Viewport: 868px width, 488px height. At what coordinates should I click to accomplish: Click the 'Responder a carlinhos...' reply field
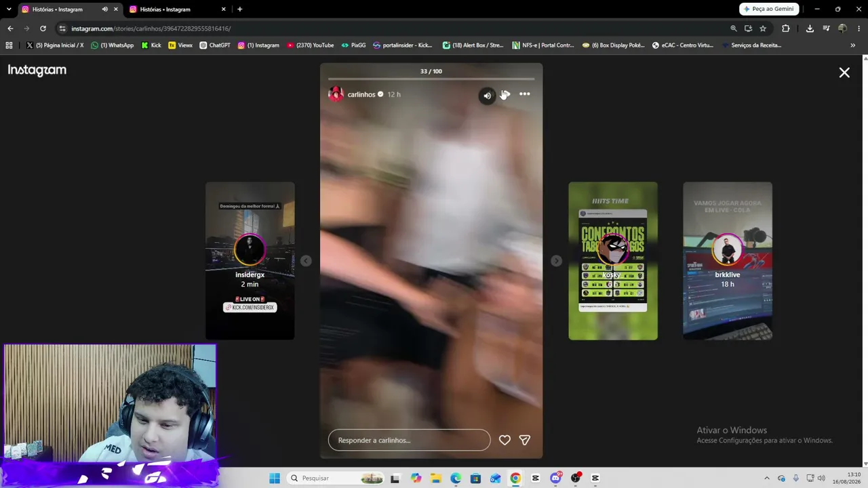[409, 440]
